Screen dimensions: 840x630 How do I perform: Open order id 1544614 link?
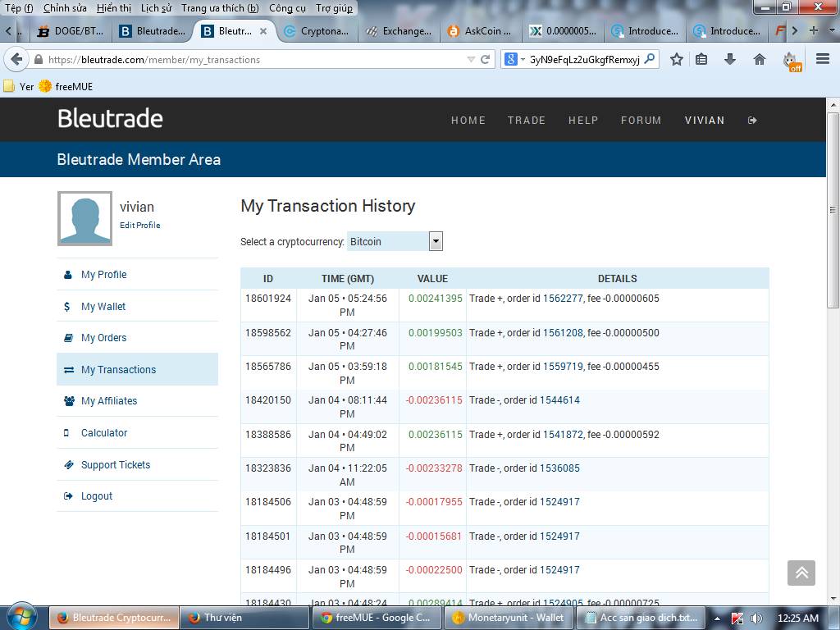click(559, 400)
